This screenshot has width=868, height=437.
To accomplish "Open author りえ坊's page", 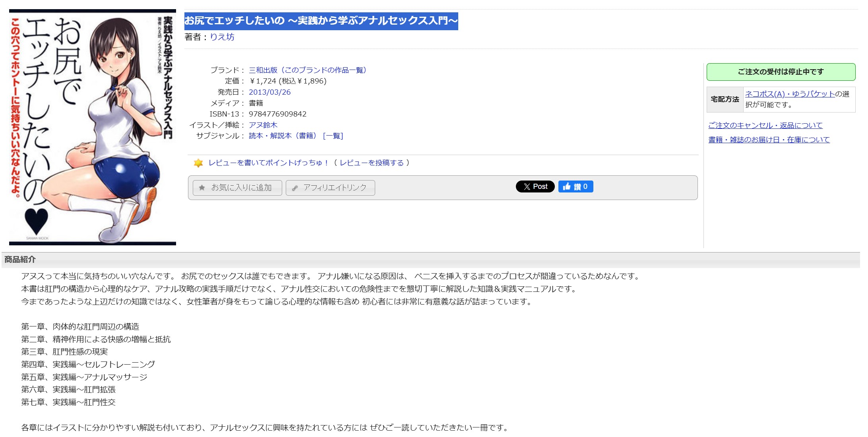I will 222,37.
